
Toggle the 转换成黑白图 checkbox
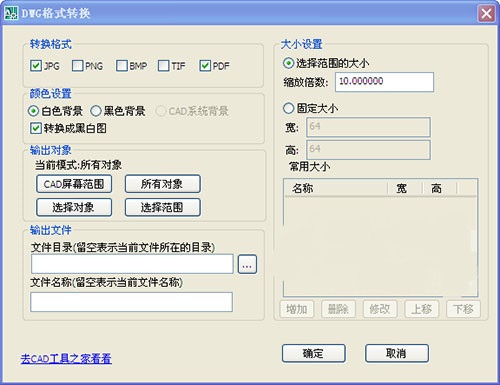point(35,128)
